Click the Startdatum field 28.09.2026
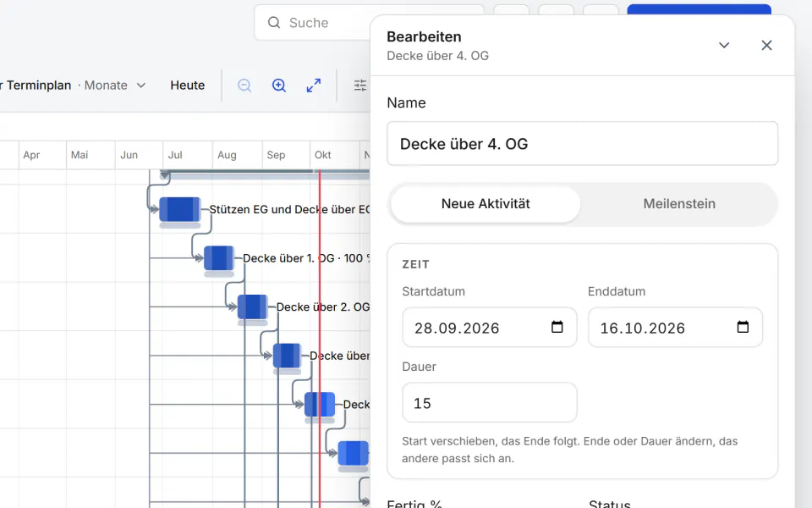The image size is (812, 508). click(x=490, y=328)
